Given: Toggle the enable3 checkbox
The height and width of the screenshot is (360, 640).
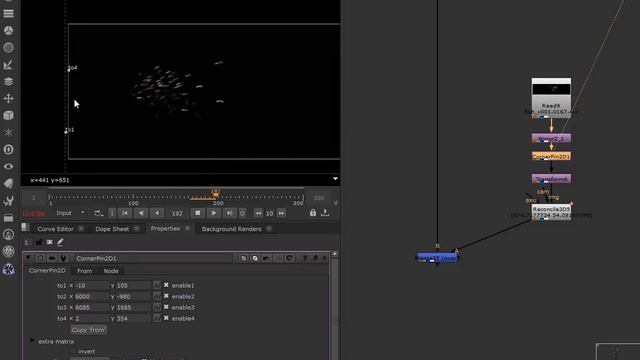Looking at the screenshot, I should (166, 307).
